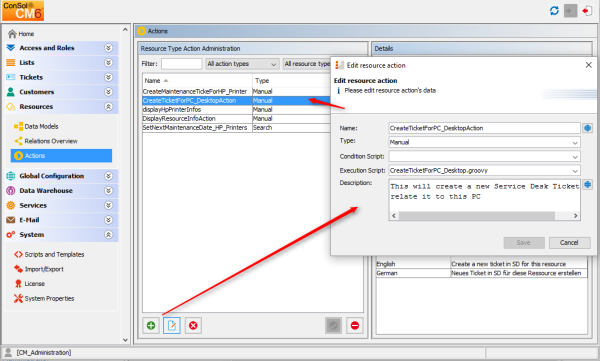The height and width of the screenshot is (361, 600).
Task: Click the edit action icon
Action: point(172,325)
